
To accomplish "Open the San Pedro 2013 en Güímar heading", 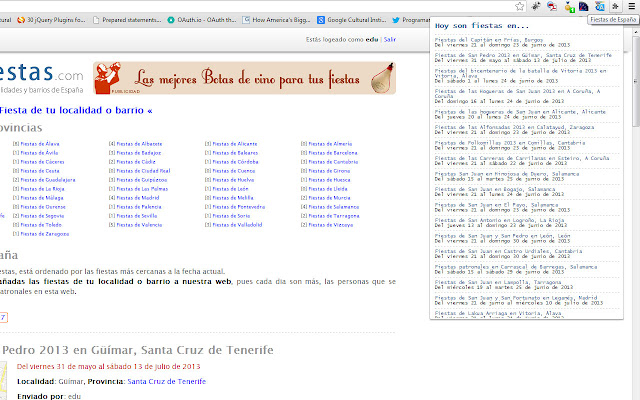I will coord(138,350).
